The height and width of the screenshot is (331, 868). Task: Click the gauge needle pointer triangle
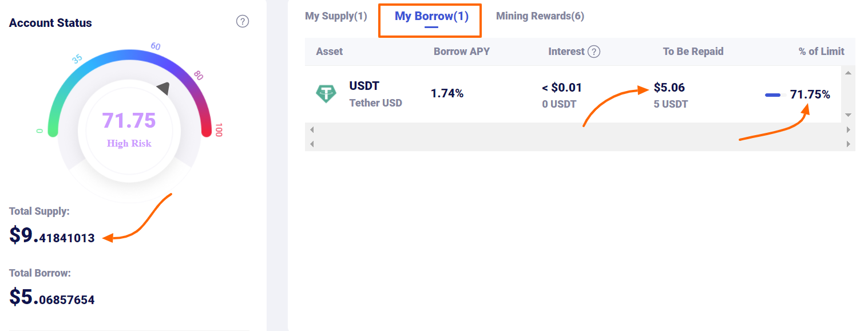(x=163, y=88)
